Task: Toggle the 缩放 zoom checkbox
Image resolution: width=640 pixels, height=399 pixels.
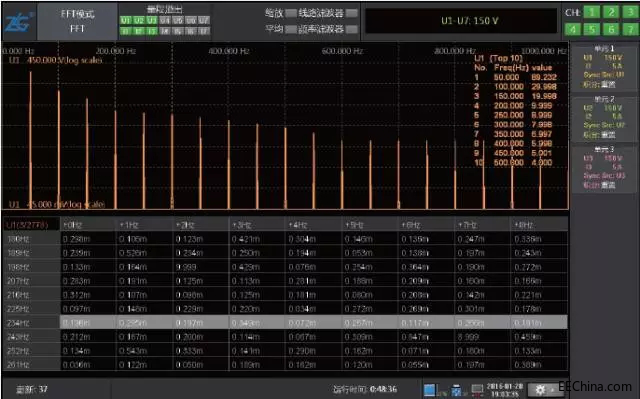Action: pos(291,13)
